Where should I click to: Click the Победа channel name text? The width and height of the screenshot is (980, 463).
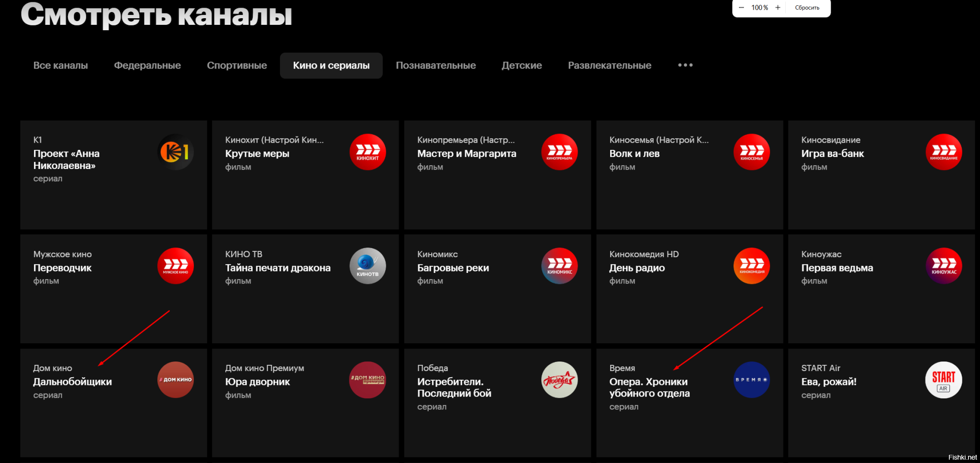(433, 368)
